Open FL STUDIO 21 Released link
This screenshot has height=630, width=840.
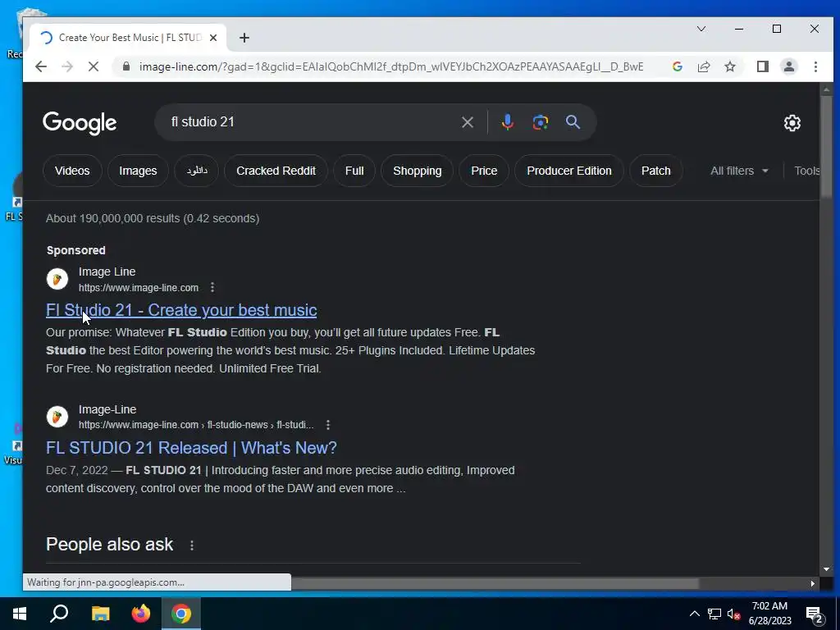pyautogui.click(x=191, y=448)
